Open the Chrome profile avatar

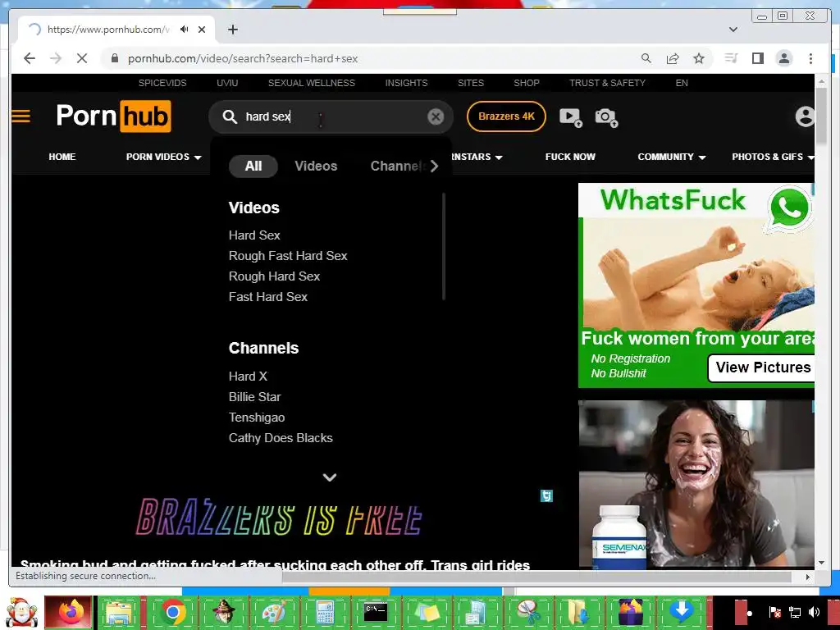pyautogui.click(x=783, y=58)
